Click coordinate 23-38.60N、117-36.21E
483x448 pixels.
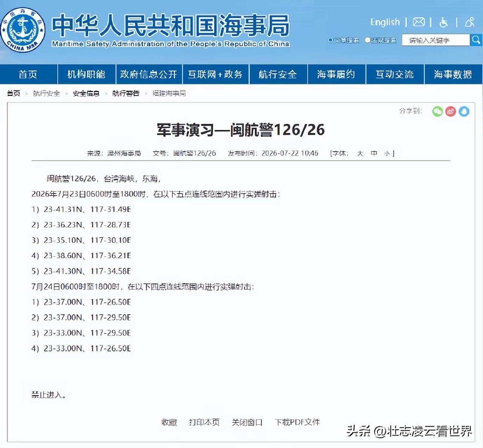[87, 256]
